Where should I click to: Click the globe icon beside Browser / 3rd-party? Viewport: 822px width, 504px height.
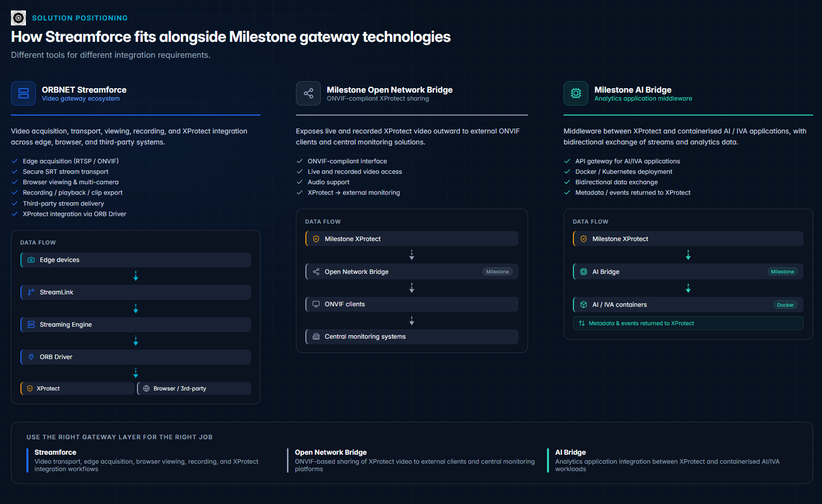tap(146, 388)
